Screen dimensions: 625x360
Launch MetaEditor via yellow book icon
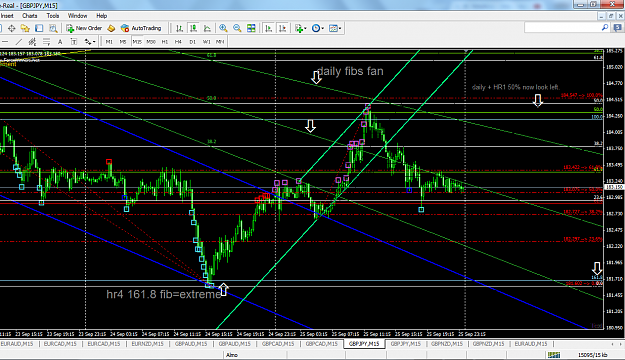coord(112,28)
